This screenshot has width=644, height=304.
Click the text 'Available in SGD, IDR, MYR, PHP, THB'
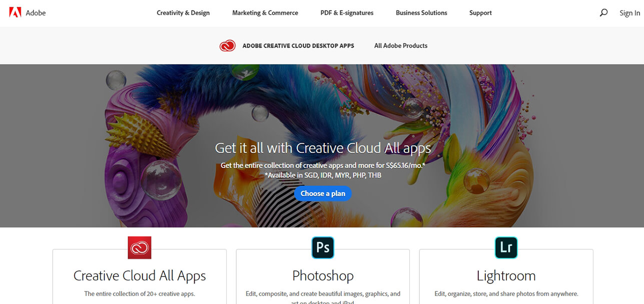(323, 175)
